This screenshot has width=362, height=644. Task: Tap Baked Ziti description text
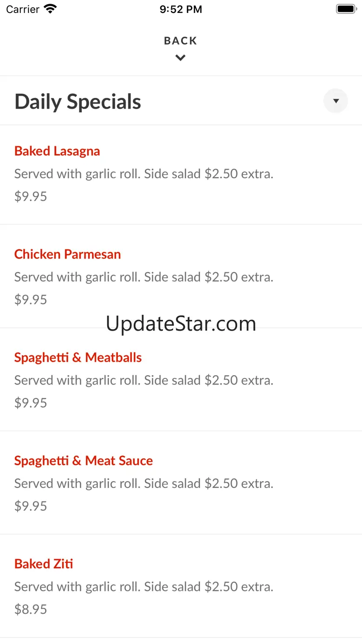144,586
